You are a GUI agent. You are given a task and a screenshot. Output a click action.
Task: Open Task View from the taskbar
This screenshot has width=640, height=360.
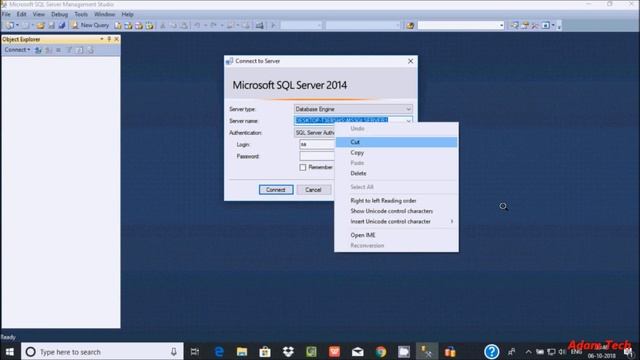(195, 352)
